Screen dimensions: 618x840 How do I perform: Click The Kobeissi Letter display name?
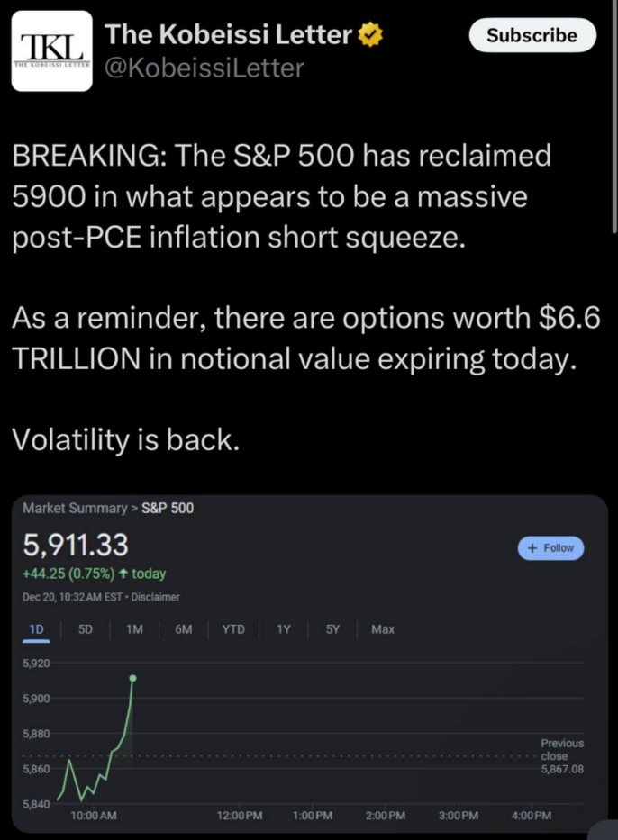(x=228, y=36)
